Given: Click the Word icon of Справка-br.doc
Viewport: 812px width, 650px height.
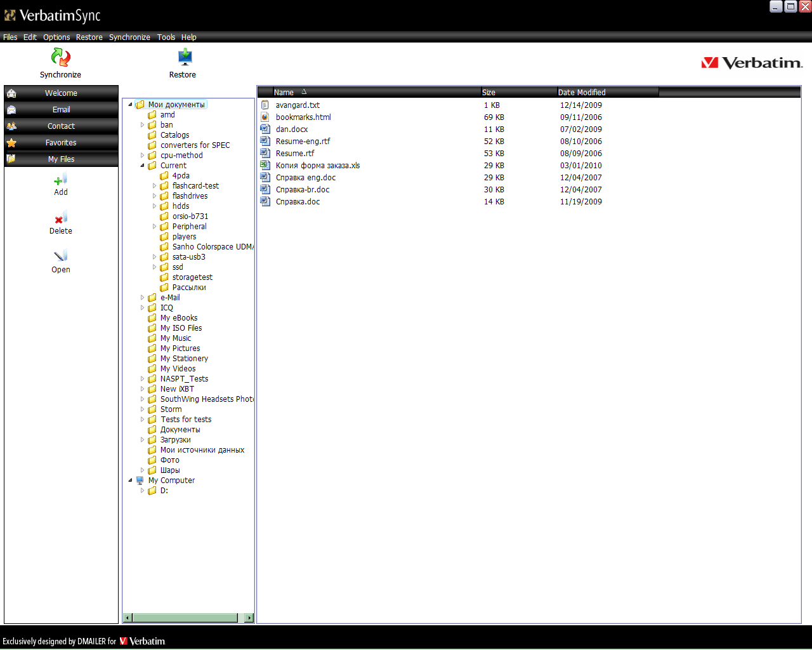Looking at the screenshot, I should [265, 189].
